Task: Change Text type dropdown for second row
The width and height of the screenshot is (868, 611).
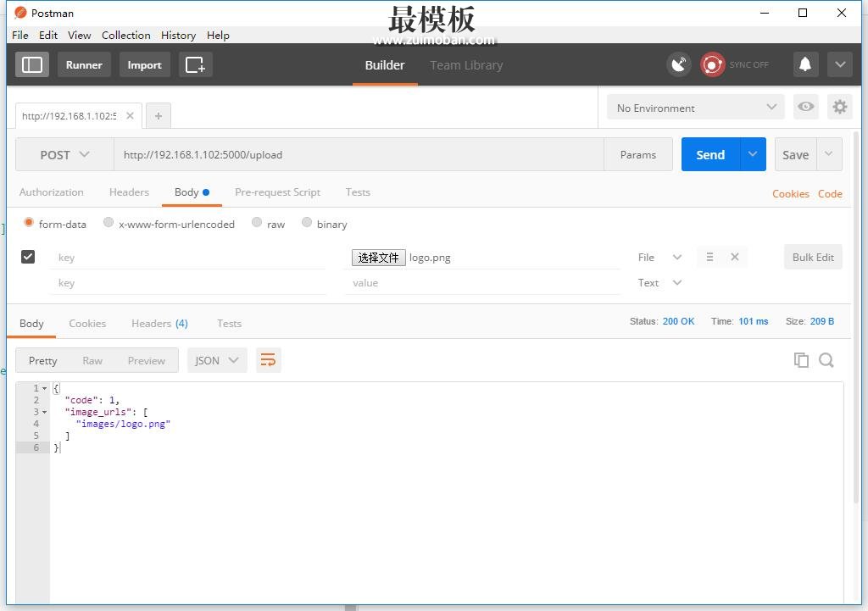Action: point(659,283)
